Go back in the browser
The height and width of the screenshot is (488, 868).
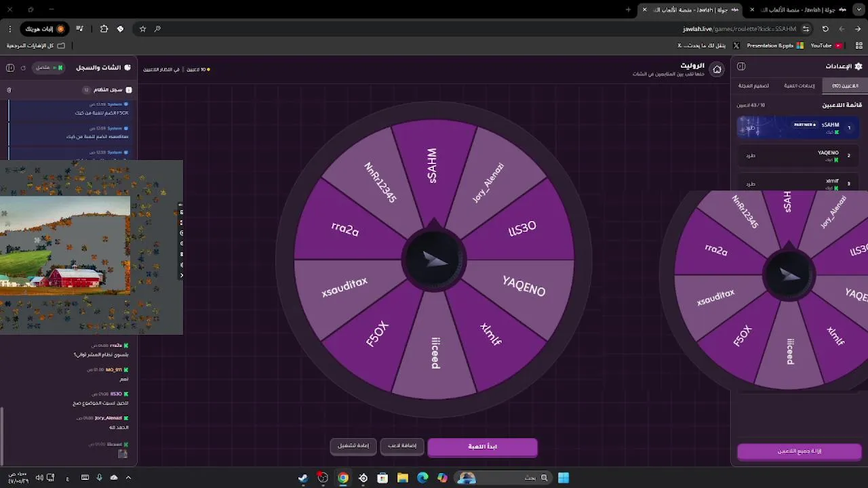pos(858,29)
